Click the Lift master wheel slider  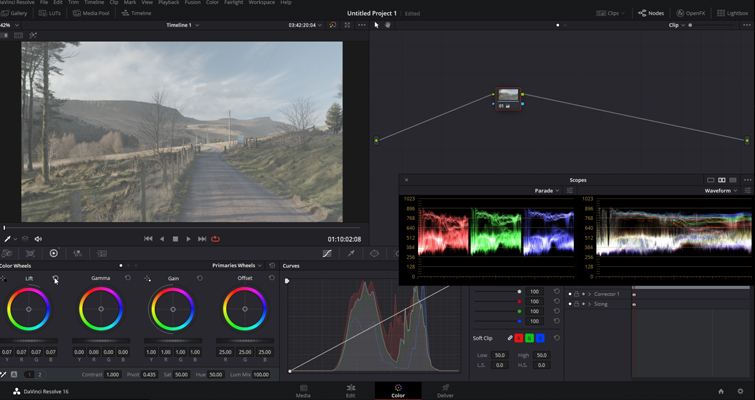point(29,341)
